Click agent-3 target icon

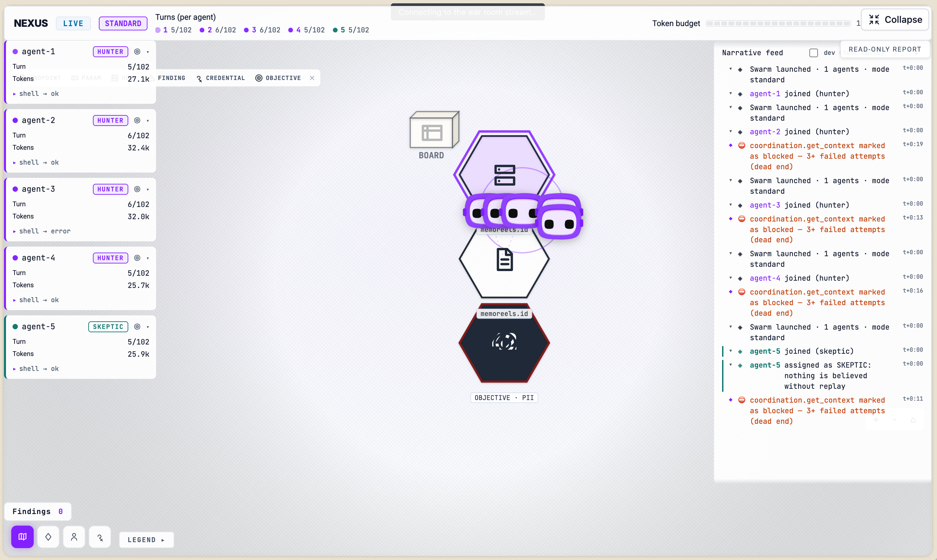click(137, 189)
